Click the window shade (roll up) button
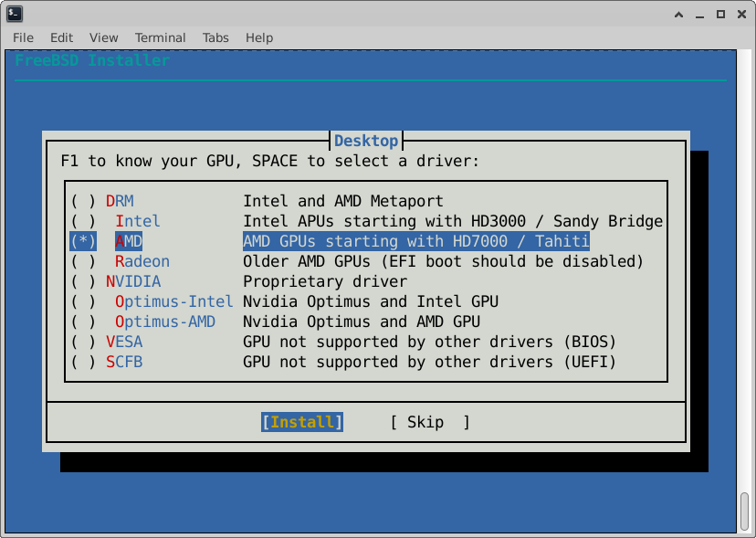The image size is (756, 538). click(x=679, y=15)
